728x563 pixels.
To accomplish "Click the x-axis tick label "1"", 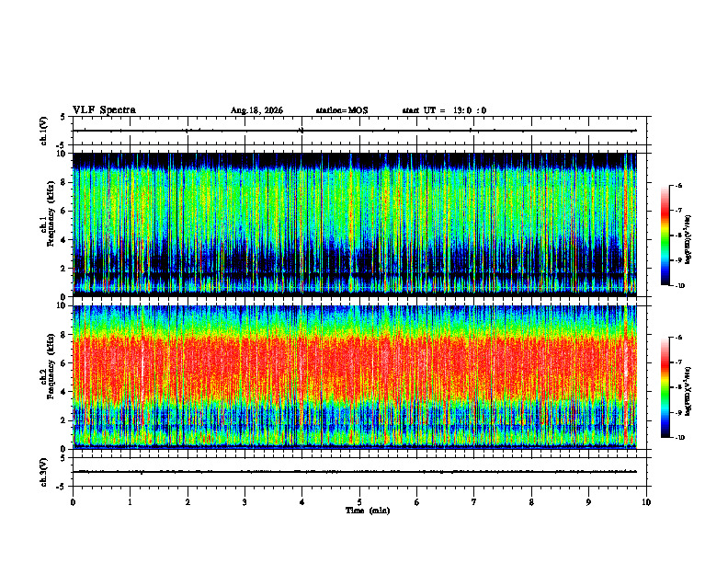I will 130,502.
